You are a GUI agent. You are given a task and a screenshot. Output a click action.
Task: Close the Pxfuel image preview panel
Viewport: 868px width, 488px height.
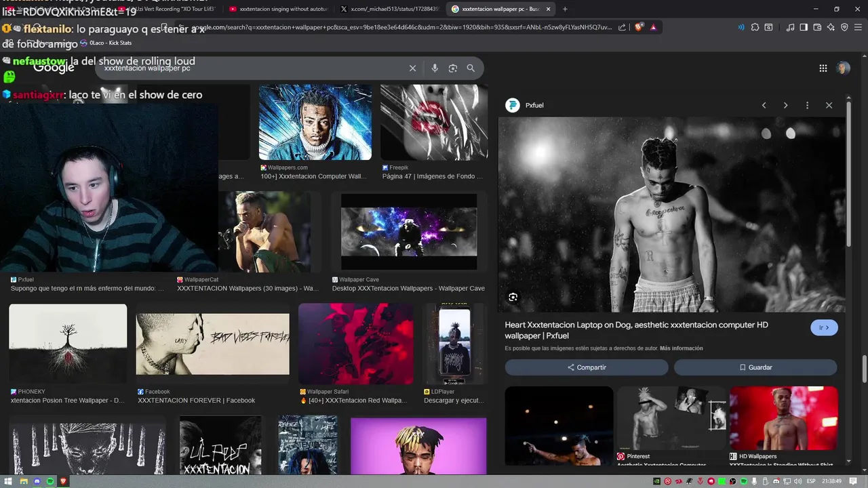click(829, 105)
